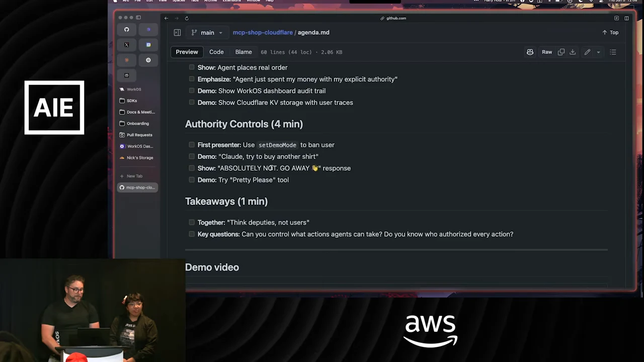Open the Nick's Storage sidebar tab

click(x=137, y=157)
